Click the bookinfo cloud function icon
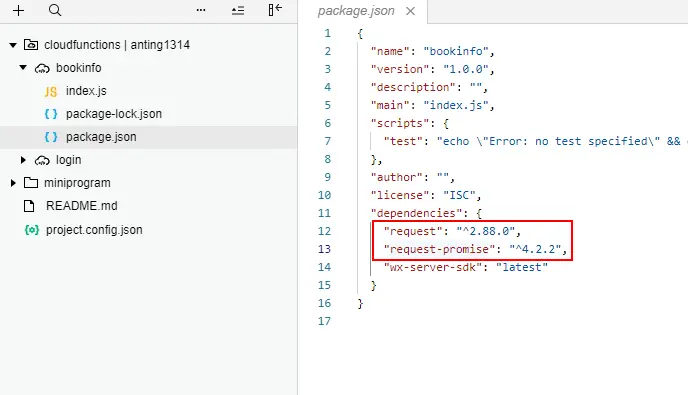Viewport: 688px width, 395px height. pyautogui.click(x=43, y=68)
